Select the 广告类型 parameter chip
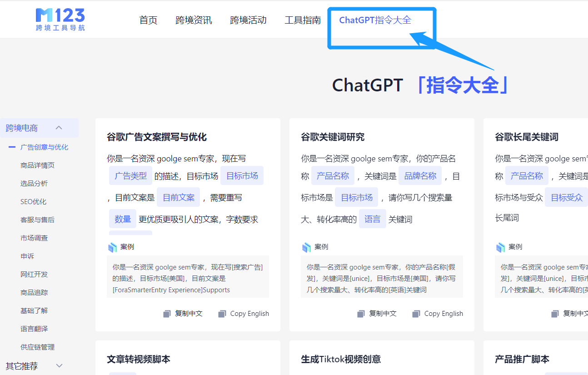Image resolution: width=588 pixels, height=375 pixels. pos(130,175)
